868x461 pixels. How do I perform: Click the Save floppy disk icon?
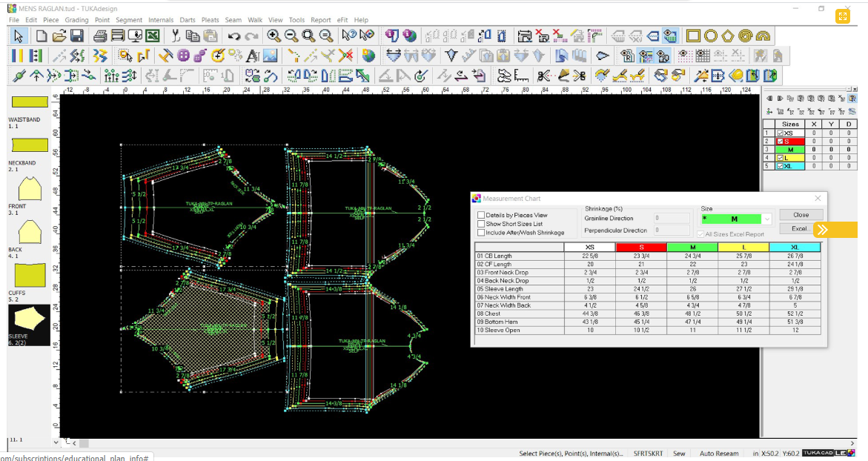pos(76,36)
